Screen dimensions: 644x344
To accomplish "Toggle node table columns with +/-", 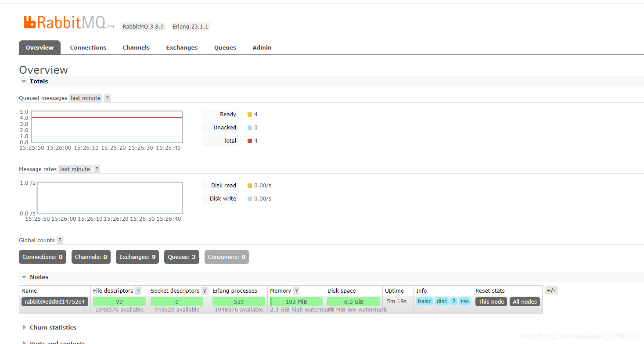I will tap(551, 290).
